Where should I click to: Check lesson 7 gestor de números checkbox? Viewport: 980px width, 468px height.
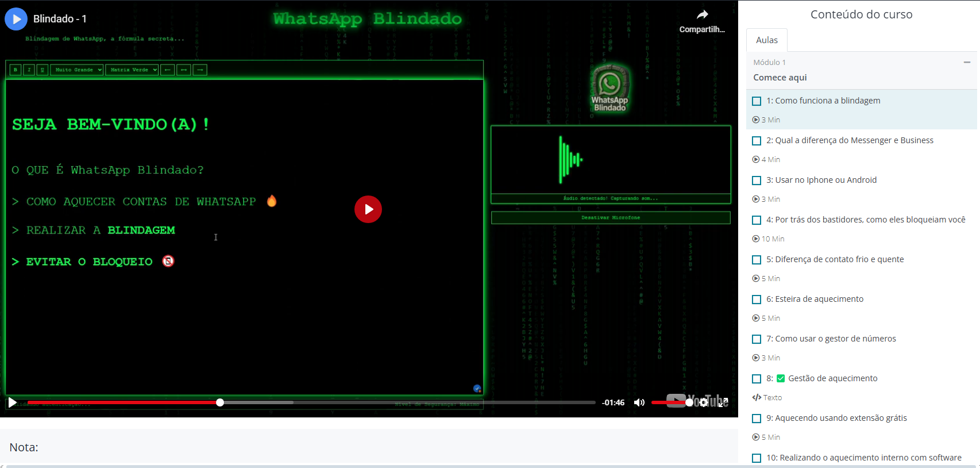757,339
